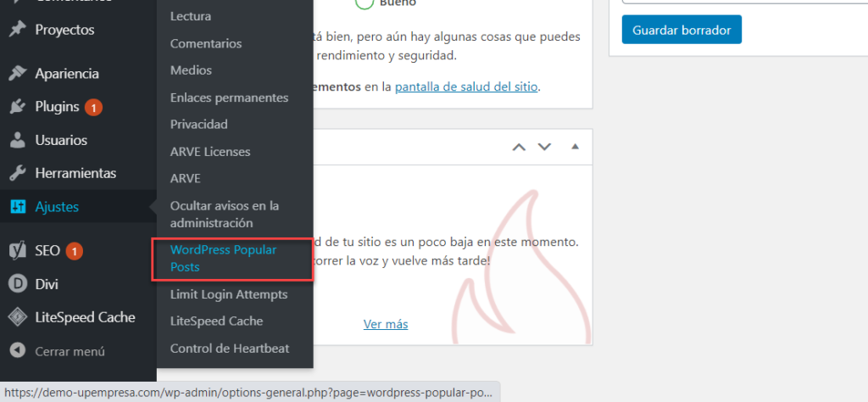Image resolution: width=868 pixels, height=402 pixels.
Task: Select Enlaces permanentes submenu item
Action: [229, 98]
